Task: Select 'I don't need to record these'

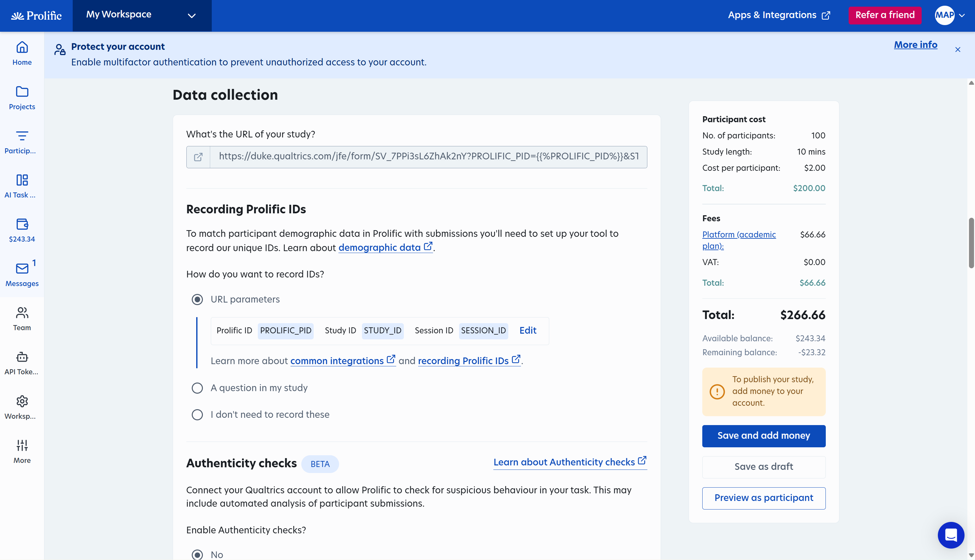Action: (x=197, y=414)
